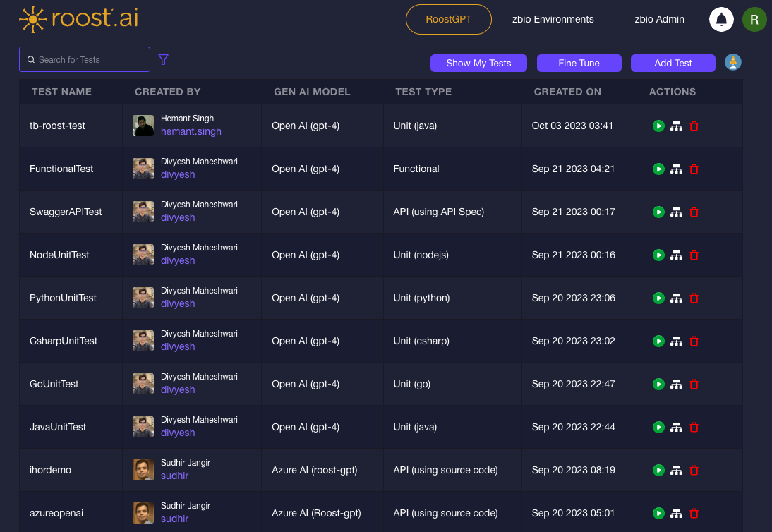The width and height of the screenshot is (772, 532).
Task: Sort by the TEST NAME column
Action: [x=61, y=92]
